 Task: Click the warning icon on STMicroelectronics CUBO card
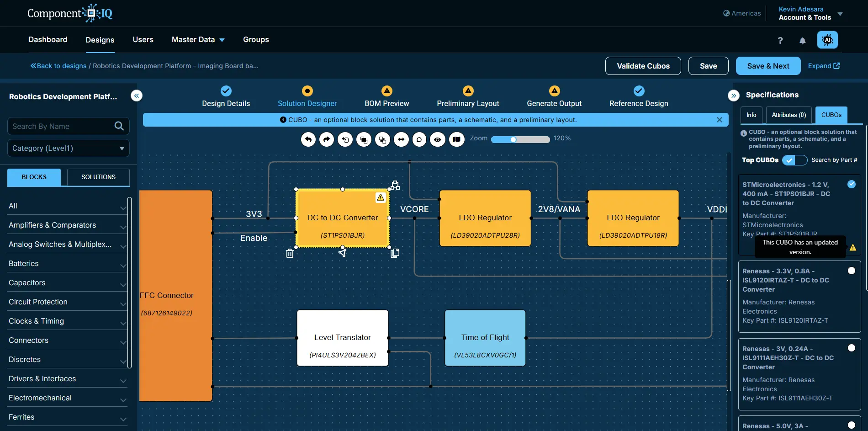[x=853, y=247]
